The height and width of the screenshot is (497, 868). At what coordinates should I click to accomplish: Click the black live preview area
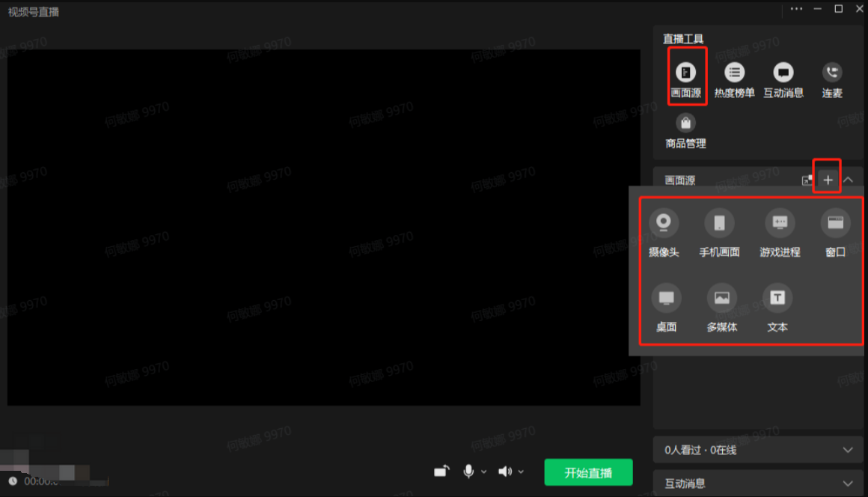(x=324, y=228)
